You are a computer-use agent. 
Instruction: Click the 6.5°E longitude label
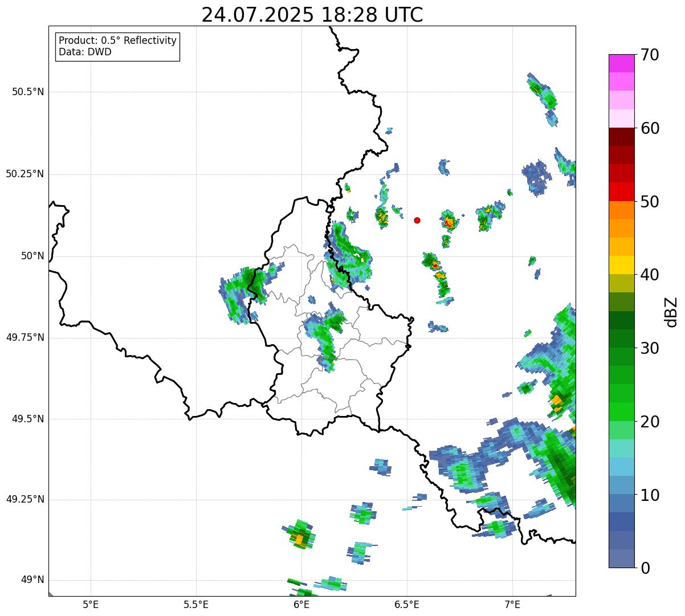pos(407,604)
